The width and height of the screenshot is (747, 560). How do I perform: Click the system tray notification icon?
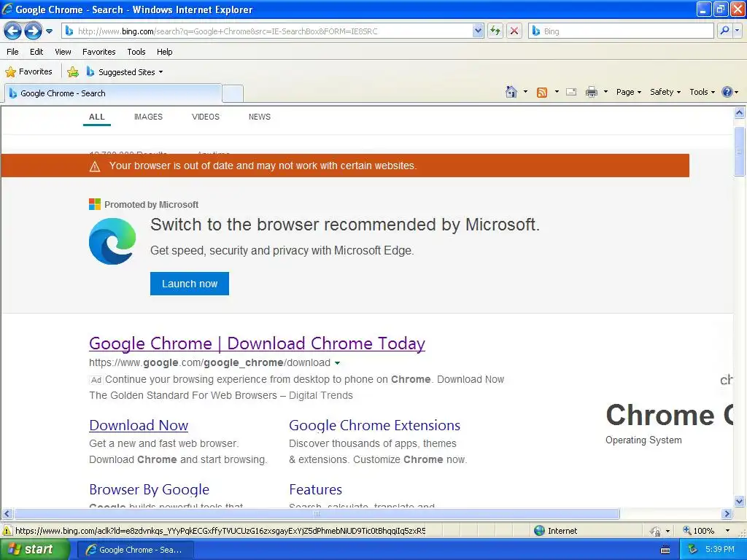pos(692,550)
